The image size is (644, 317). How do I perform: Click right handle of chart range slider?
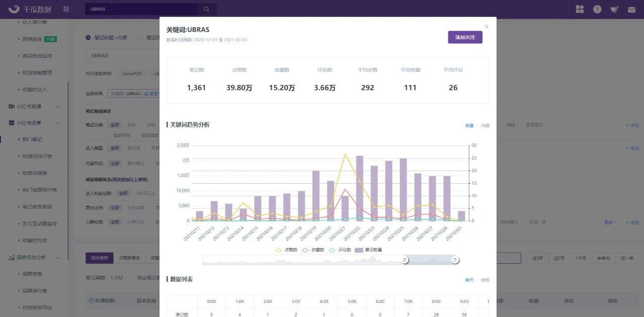point(455,260)
